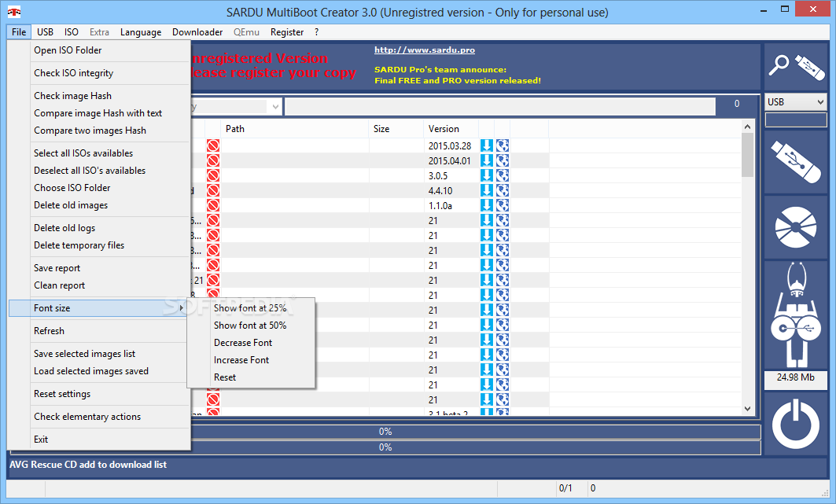836x504 pixels.
Task: Click the web globe icon for version 4.4.10
Action: [503, 190]
